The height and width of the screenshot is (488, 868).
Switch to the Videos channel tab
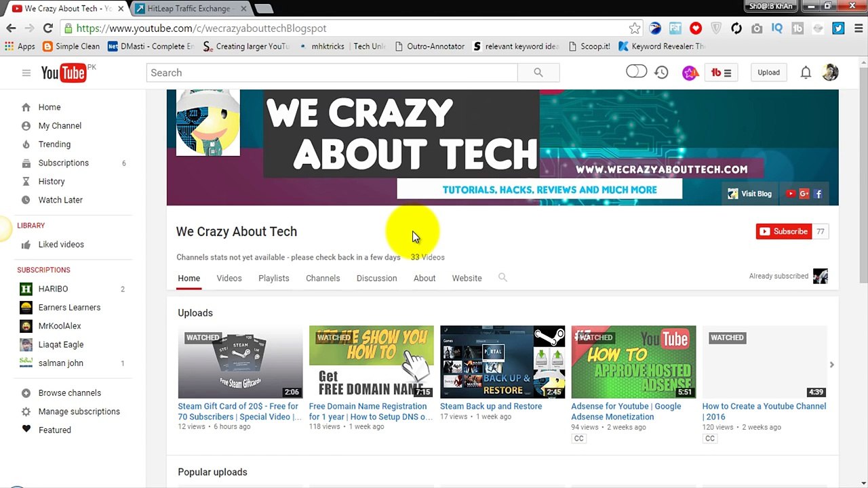[229, 278]
